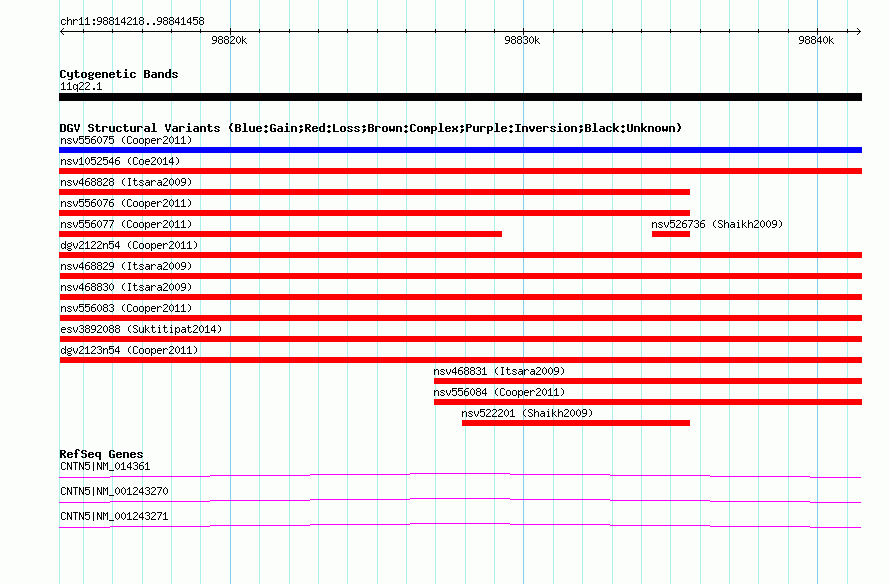Click the nsv556083 (Cooper2011) label
The height and width of the screenshot is (584, 890).
coord(126,308)
